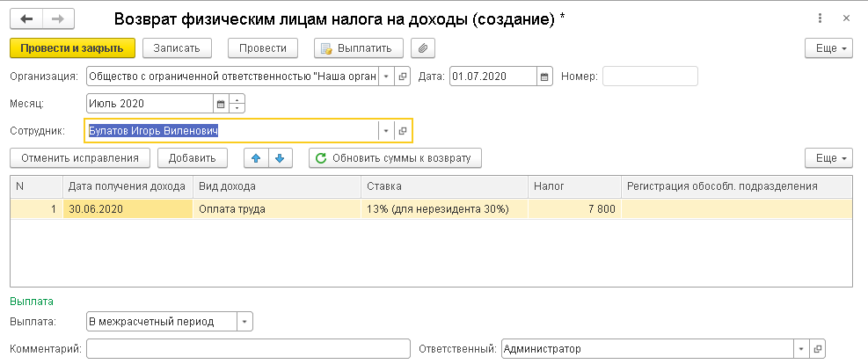The image size is (868, 364).
Task: Click the Провести и закрыть button
Action: coord(72,48)
